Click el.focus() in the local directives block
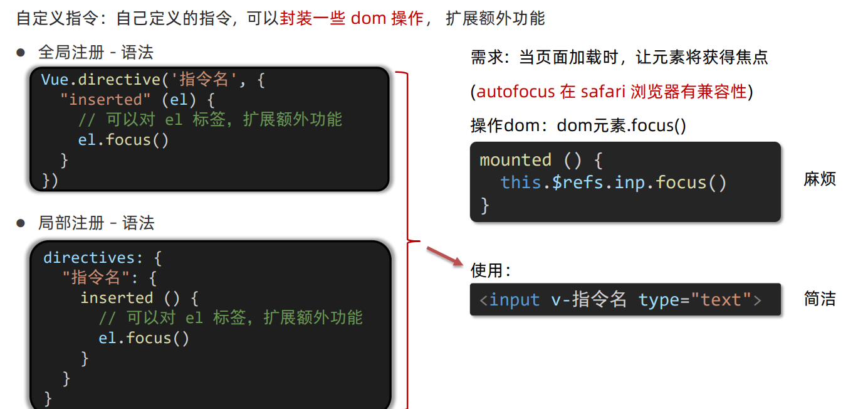 tap(144, 338)
